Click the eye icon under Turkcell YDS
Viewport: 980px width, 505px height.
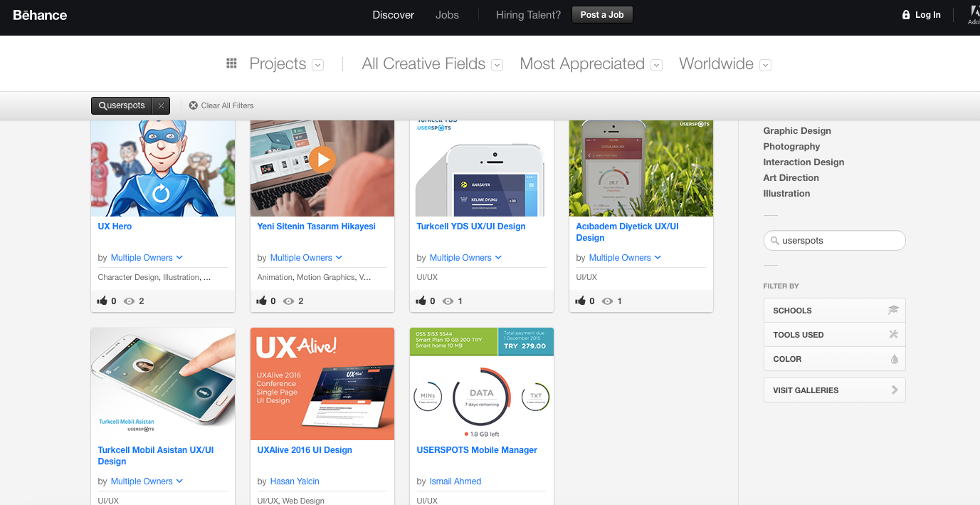point(448,301)
